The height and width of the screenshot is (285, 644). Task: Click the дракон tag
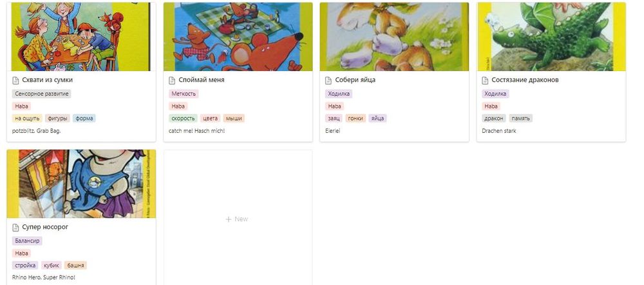(494, 119)
